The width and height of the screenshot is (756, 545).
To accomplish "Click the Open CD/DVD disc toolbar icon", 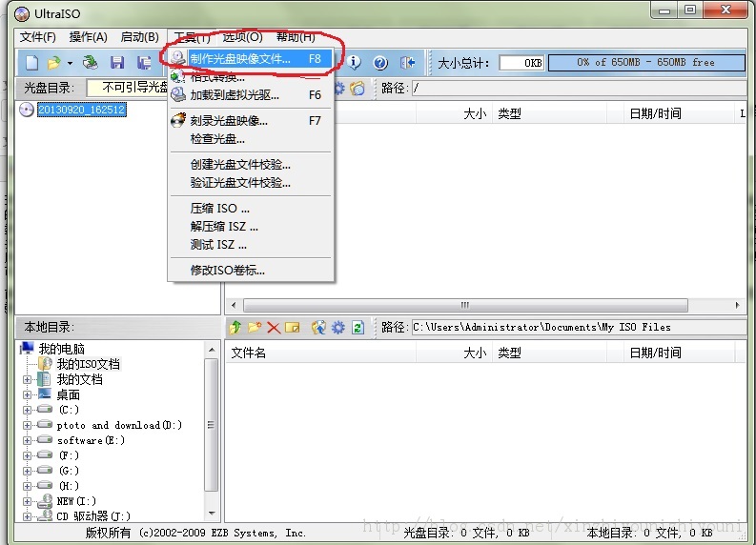I will 90,62.
